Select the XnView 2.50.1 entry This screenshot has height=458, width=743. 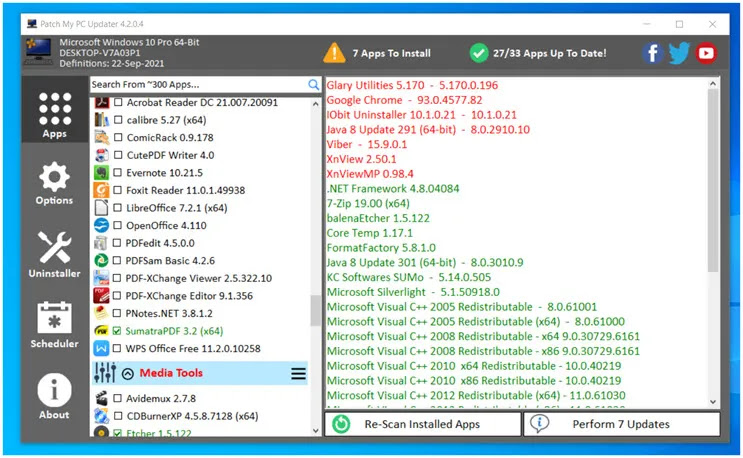click(x=362, y=159)
